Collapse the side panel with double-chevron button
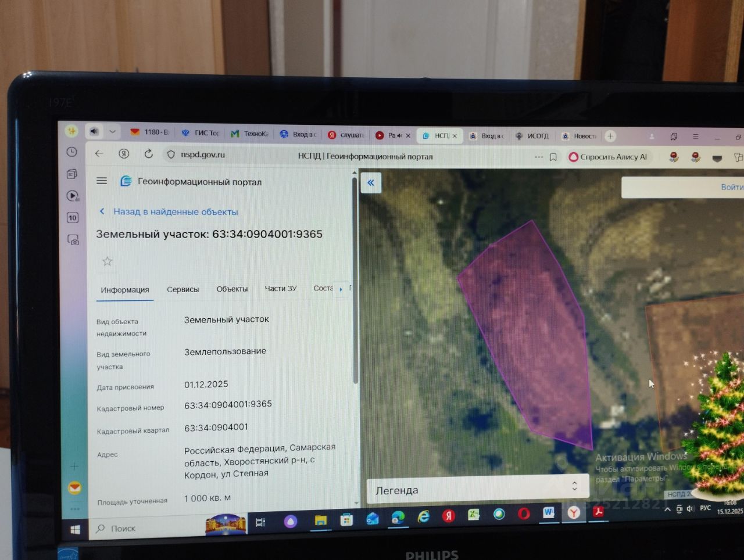The image size is (744, 560). [371, 183]
